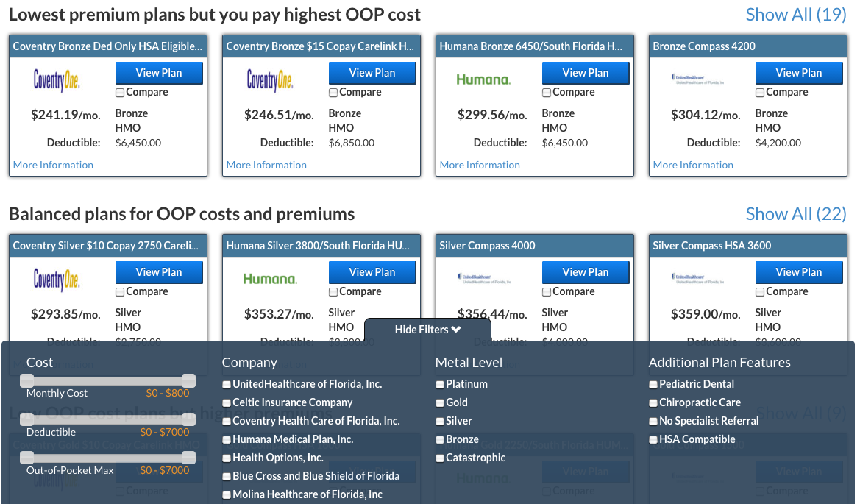The width and height of the screenshot is (860, 504).
Task: Check Compare for Silver Compass HSA 3600 plan
Action: tap(760, 292)
